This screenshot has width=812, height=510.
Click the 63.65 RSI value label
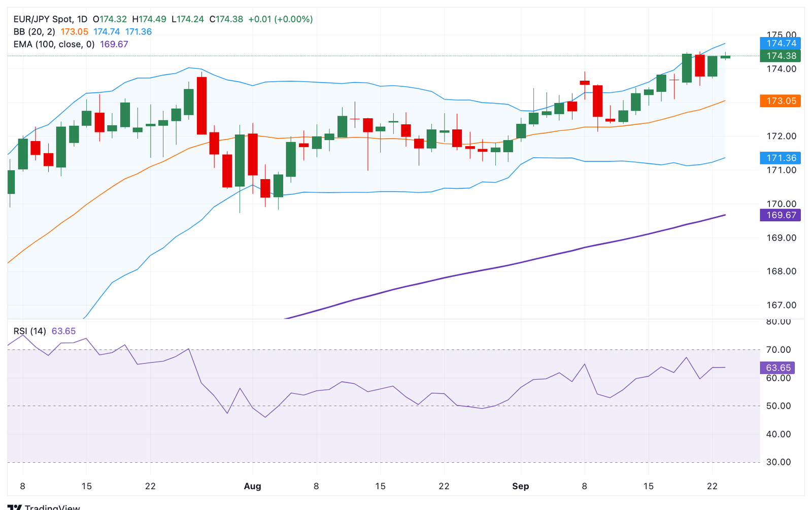coord(777,368)
